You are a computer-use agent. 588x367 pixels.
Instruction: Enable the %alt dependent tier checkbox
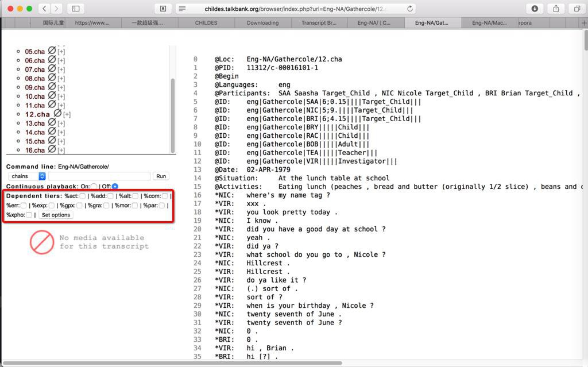pyautogui.click(x=136, y=196)
